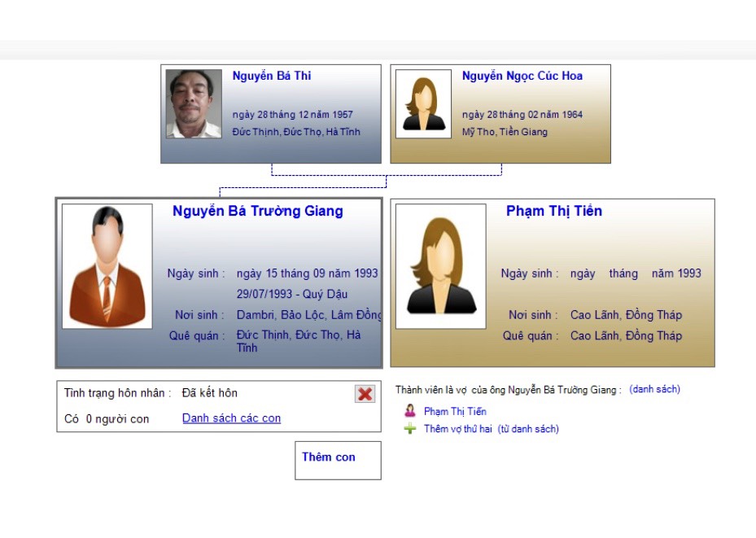Select text 'Có 0 người con'
Image resolution: width=756 pixels, height=538 pixels.
(107, 419)
